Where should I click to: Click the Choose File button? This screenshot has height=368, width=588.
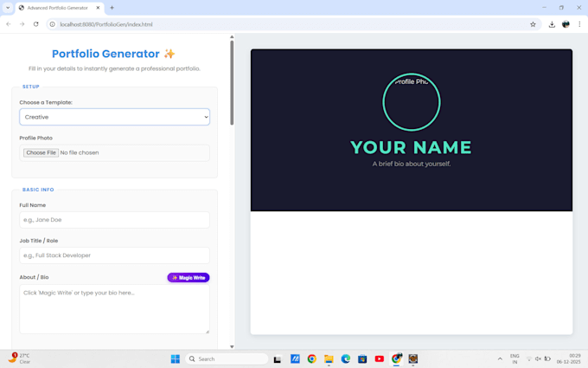41,153
